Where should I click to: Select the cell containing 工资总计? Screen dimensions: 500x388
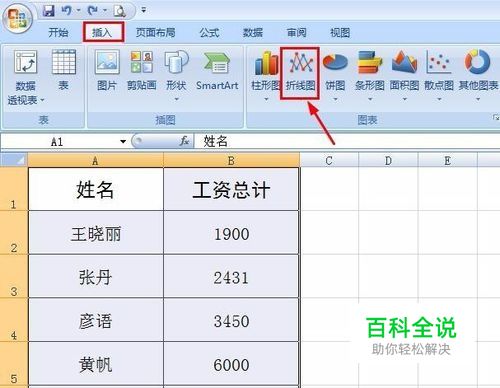coord(231,189)
